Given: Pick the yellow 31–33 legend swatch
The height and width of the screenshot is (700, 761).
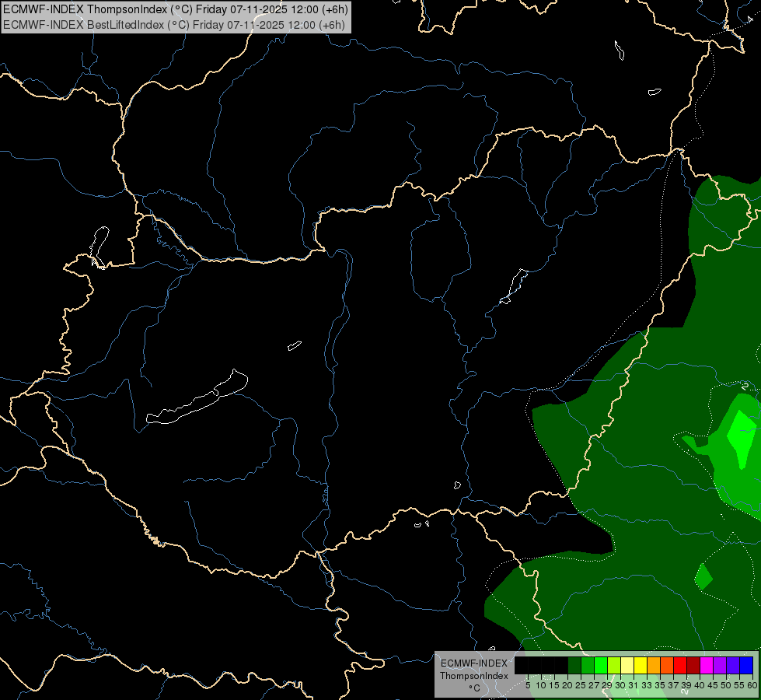Looking at the screenshot, I should [641, 665].
